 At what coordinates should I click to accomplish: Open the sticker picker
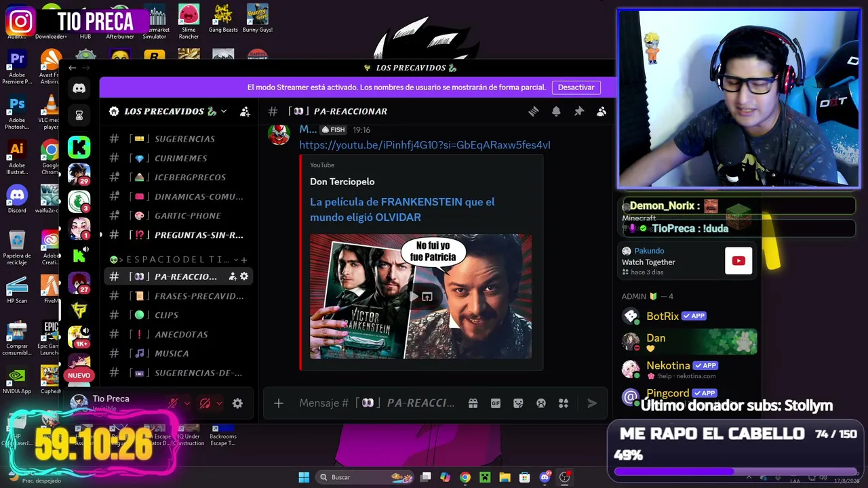(x=518, y=403)
